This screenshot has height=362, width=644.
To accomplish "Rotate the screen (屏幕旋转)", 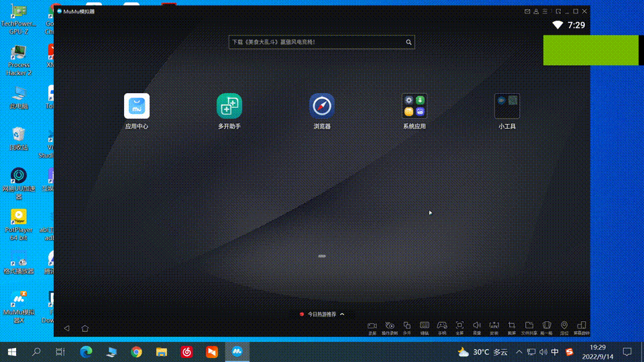I will 582,328.
